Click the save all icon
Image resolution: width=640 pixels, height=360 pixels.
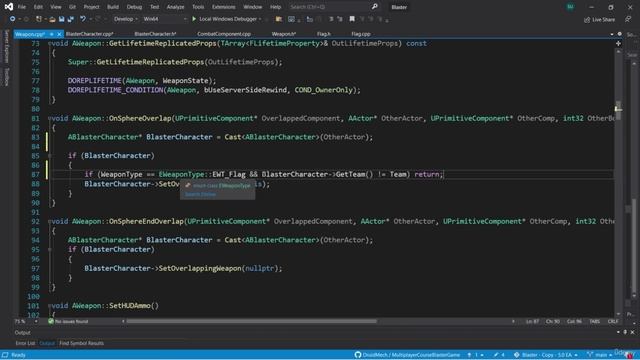coord(71,19)
